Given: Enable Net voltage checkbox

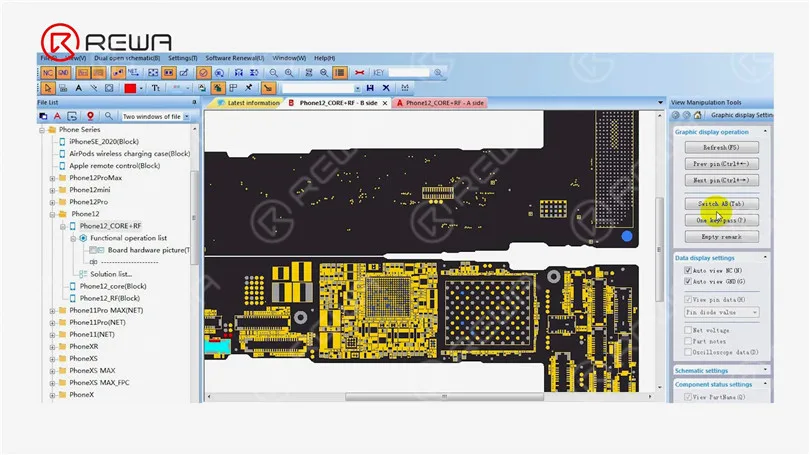Looking at the screenshot, I should (688, 330).
